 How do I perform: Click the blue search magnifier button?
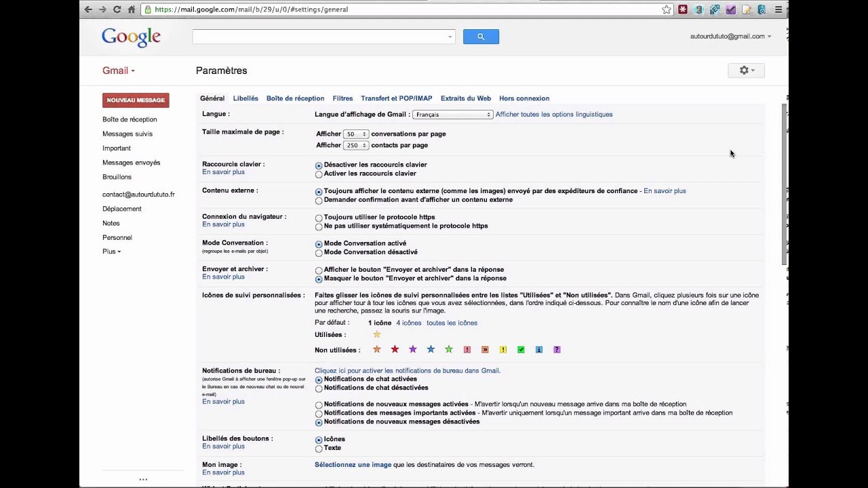[x=481, y=37]
